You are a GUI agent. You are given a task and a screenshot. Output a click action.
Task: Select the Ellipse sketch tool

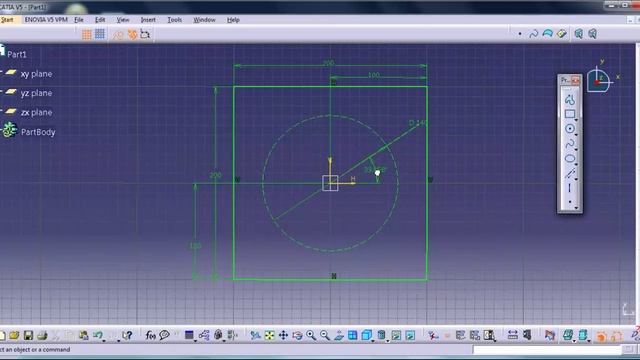click(570, 159)
